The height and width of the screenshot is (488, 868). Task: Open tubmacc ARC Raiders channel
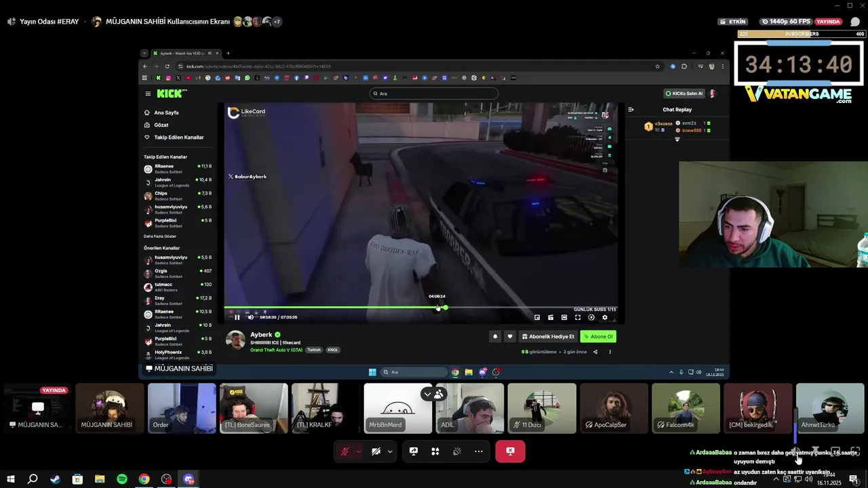(178, 287)
